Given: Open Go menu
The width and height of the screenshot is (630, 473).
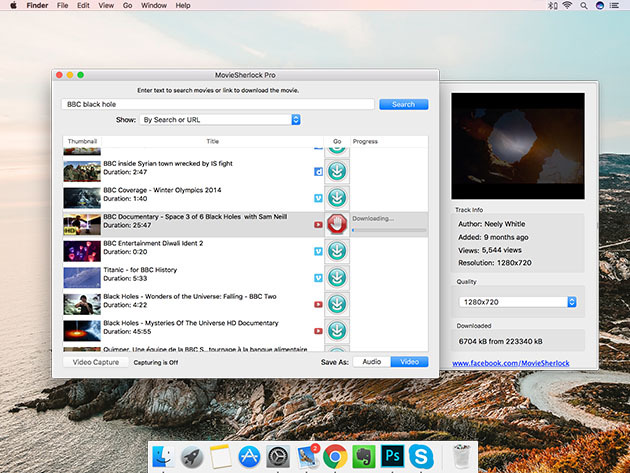Looking at the screenshot, I should point(127,6).
